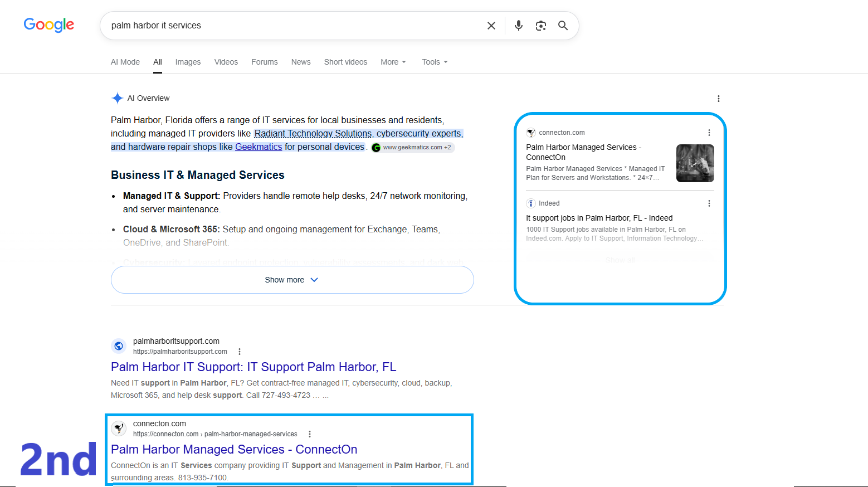
Task: Switch to the Images tab
Action: coord(188,62)
